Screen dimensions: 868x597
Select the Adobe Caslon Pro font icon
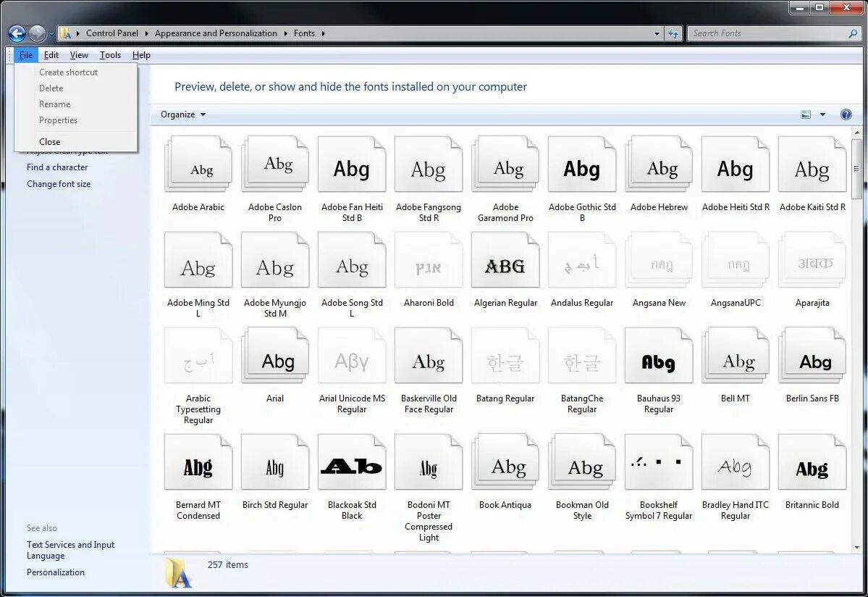tap(275, 164)
